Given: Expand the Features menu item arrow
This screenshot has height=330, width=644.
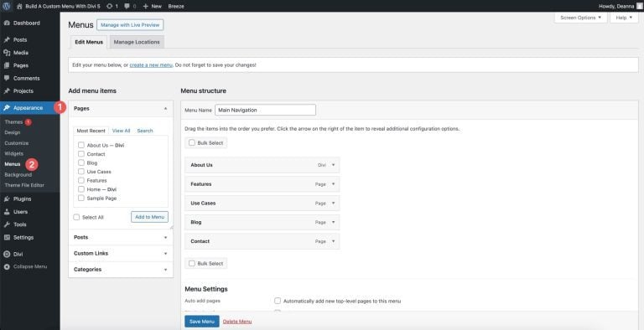Looking at the screenshot, I should point(333,184).
